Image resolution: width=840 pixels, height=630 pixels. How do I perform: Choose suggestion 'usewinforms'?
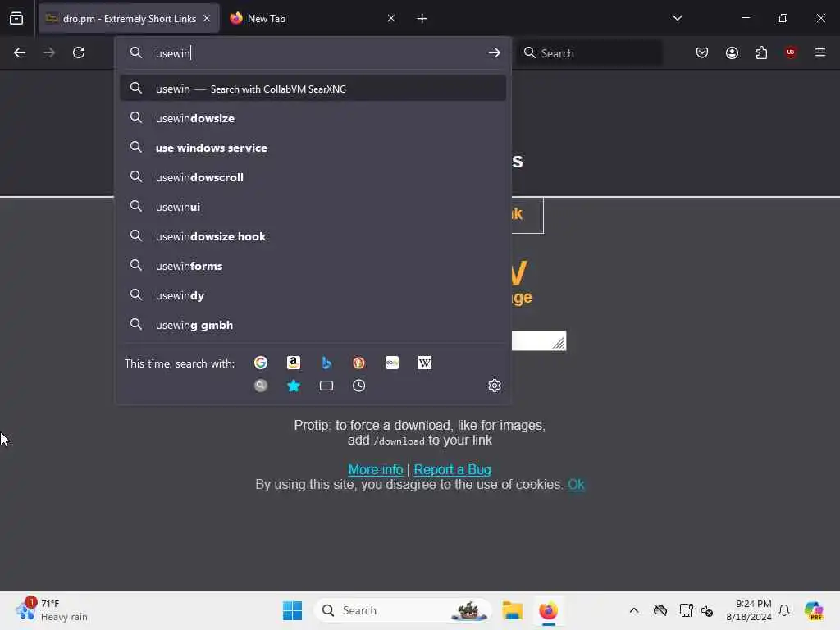click(x=313, y=266)
